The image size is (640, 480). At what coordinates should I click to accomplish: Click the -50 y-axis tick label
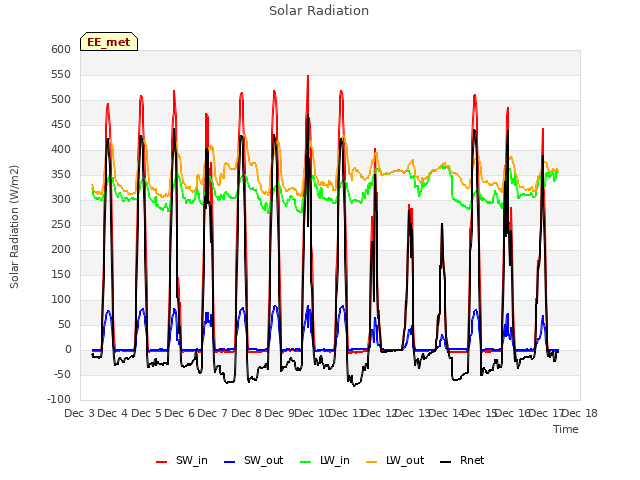point(62,374)
